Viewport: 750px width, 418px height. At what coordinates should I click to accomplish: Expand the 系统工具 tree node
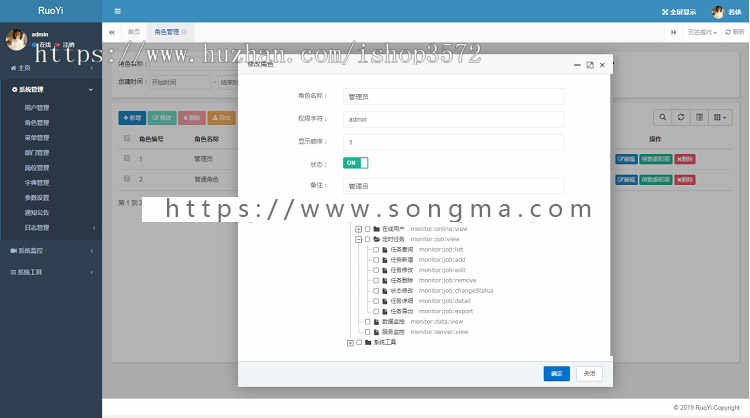[350, 342]
